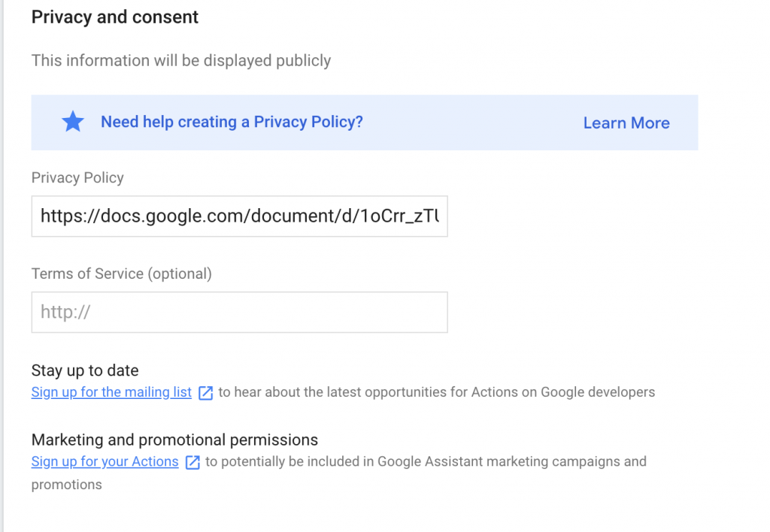Click the Stay up to date heading
The width and height of the screenshot is (770, 532).
click(x=85, y=370)
